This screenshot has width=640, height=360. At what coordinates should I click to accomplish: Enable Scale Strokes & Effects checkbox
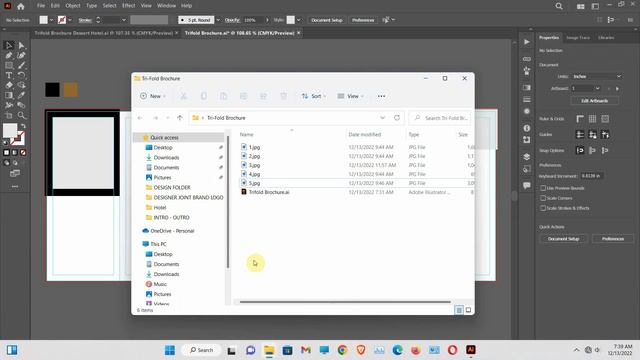click(x=543, y=208)
